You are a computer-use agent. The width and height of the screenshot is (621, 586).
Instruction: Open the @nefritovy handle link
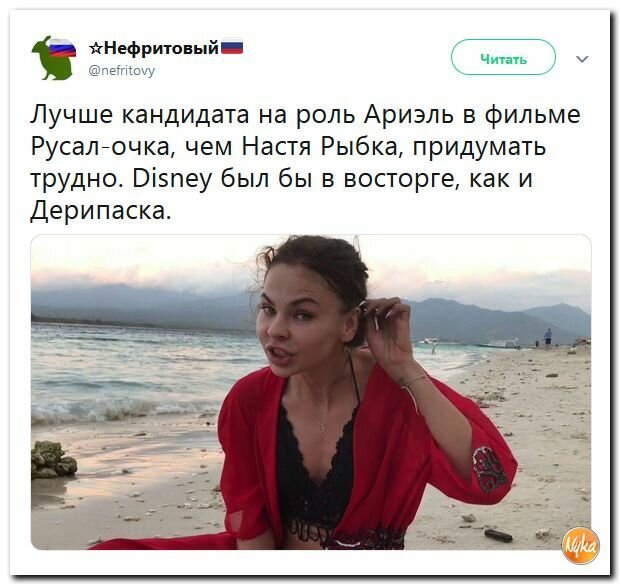click(122, 71)
